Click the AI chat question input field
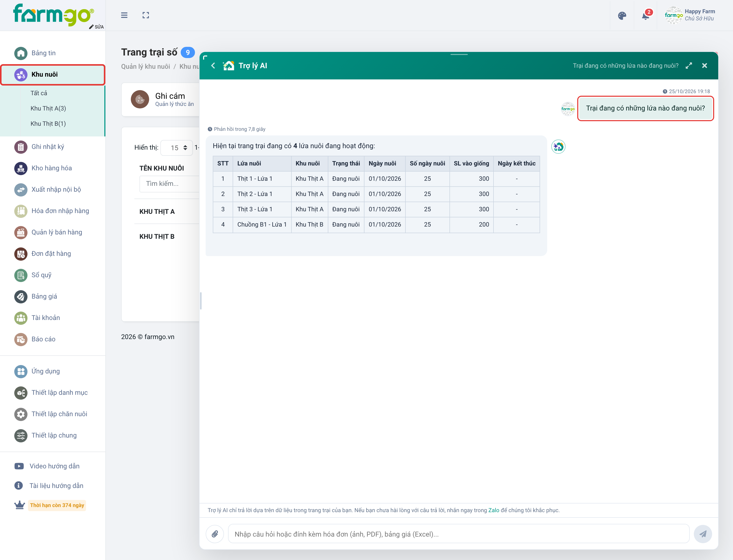This screenshot has height=560, width=733. coord(458,534)
